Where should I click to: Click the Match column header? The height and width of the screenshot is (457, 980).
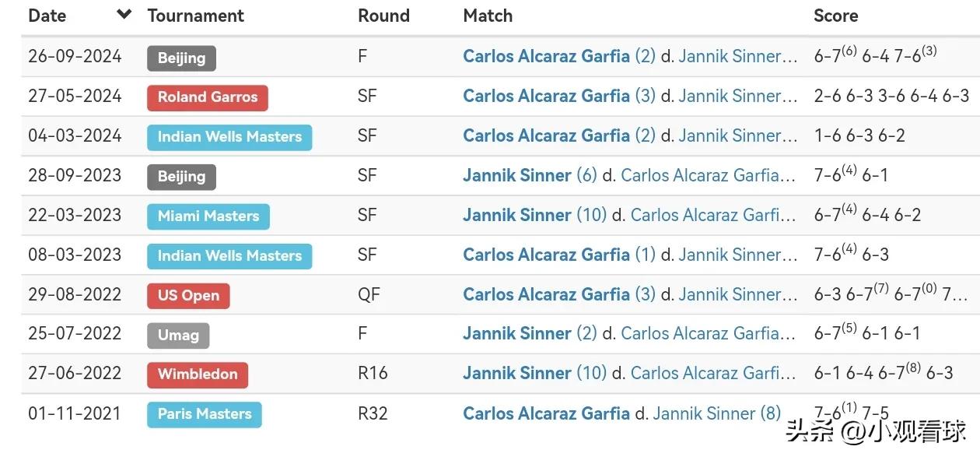(488, 16)
